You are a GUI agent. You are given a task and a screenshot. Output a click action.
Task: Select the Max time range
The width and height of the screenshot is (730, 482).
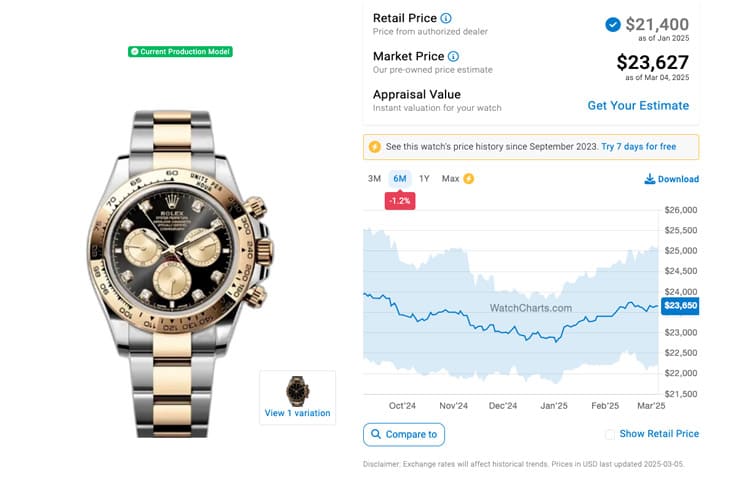[450, 179]
